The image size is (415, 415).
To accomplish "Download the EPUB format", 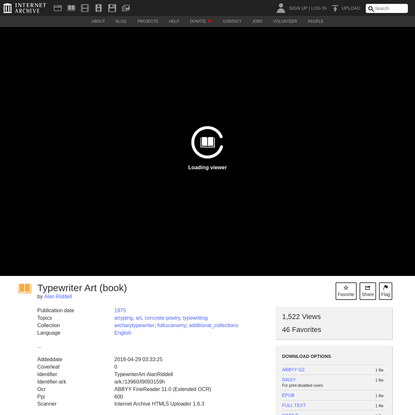I will (x=288, y=395).
